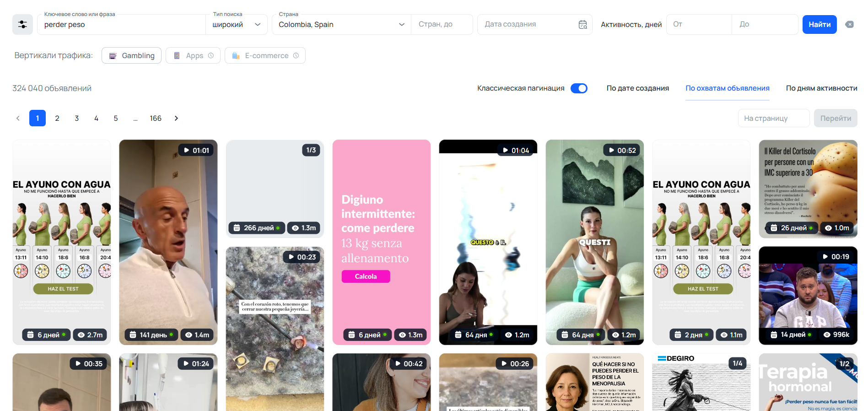Click the Дата создания date field

(x=534, y=25)
